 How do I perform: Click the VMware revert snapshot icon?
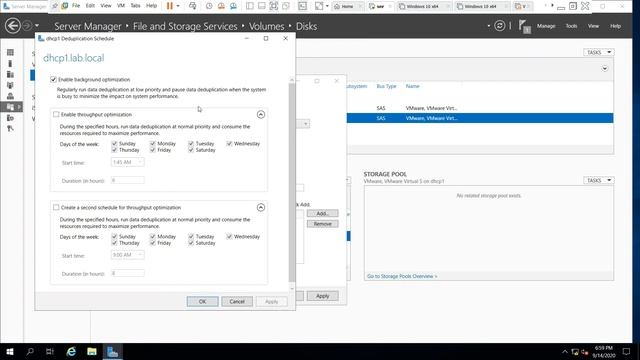point(221,6)
